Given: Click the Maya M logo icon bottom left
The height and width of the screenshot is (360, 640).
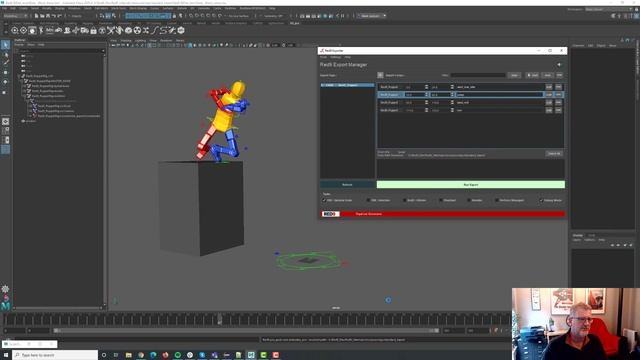Looking at the screenshot, I should [5, 306].
